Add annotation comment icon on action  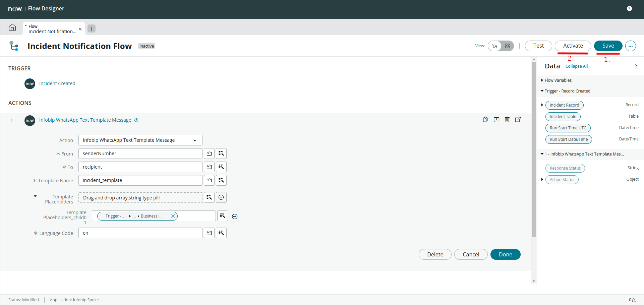click(496, 119)
